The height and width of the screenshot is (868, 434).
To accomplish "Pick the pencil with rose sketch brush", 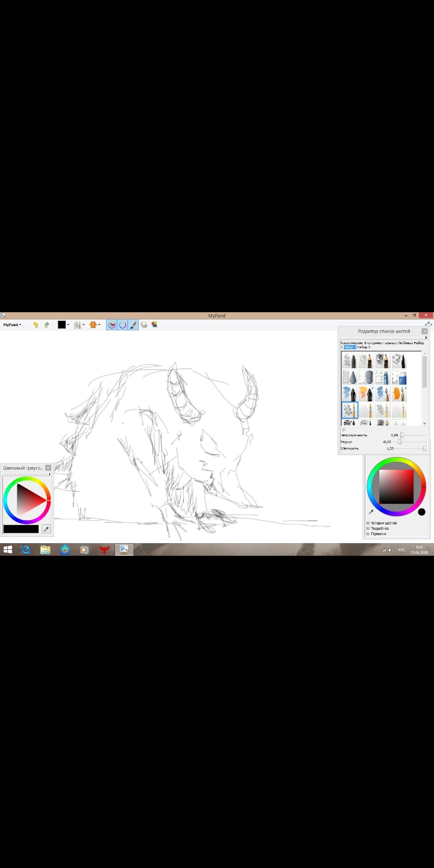I will pyautogui.click(x=366, y=360).
